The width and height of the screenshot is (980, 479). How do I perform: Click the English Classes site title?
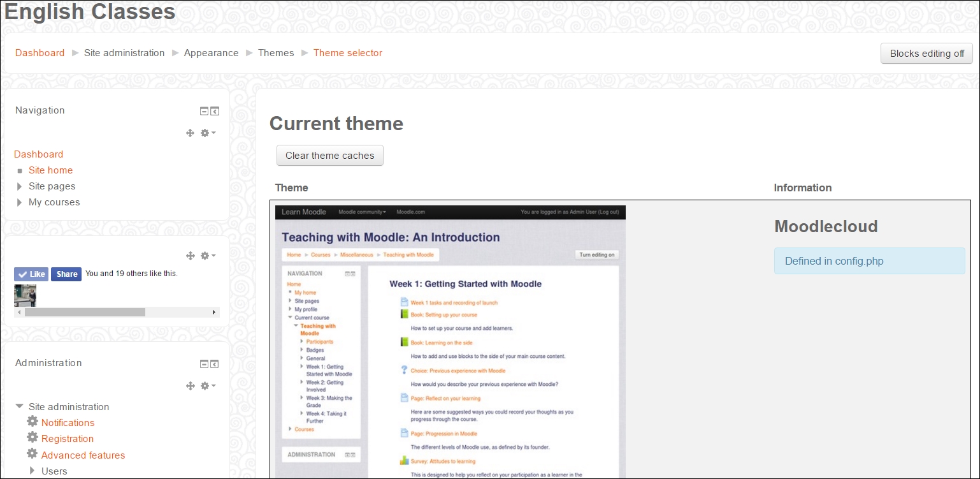point(90,11)
